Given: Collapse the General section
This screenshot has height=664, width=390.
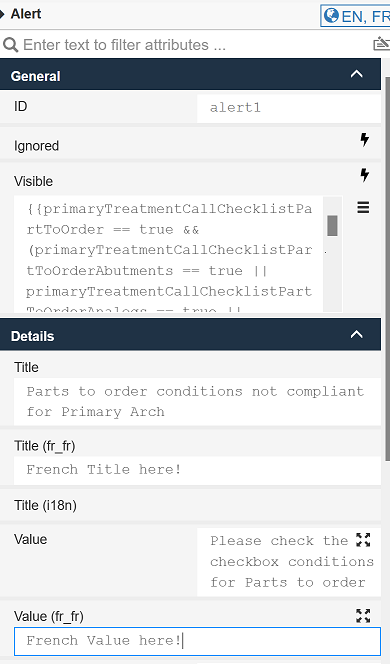Looking at the screenshot, I should click(x=357, y=74).
